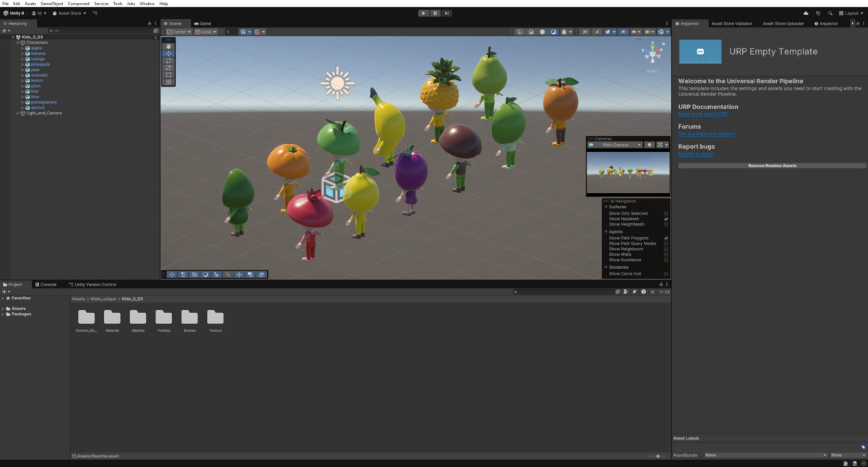The height and width of the screenshot is (467, 868).
Task: Open Get answers and support link
Action: point(707,134)
